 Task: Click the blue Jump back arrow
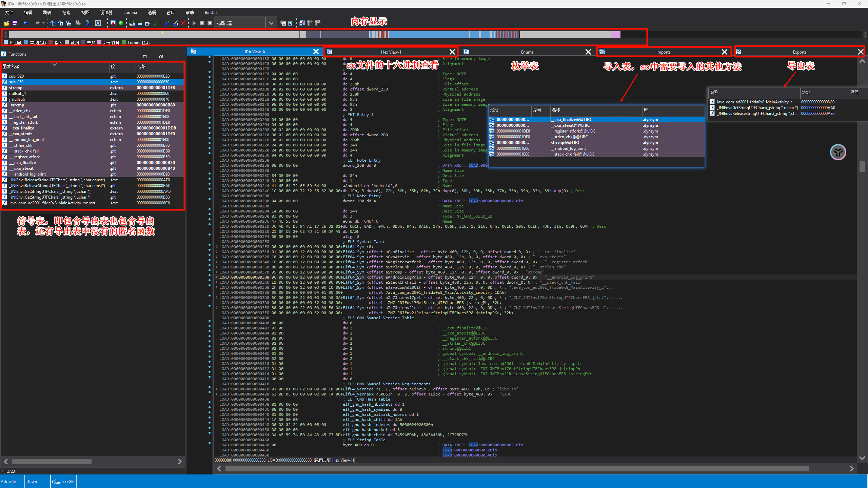[26, 23]
